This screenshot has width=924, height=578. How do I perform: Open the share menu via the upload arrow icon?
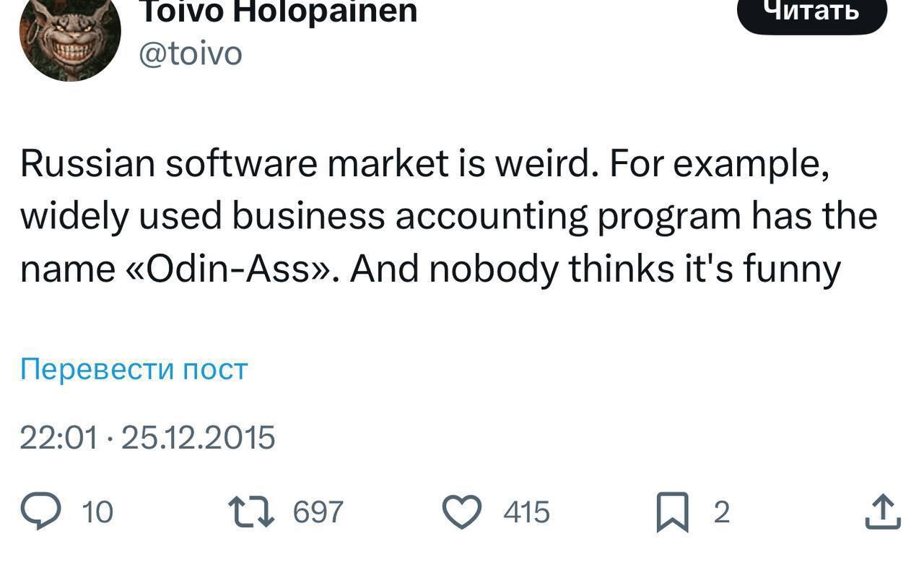[x=882, y=512]
